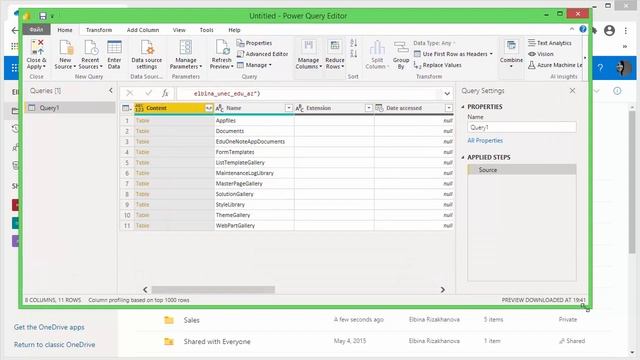Screen dimensions: 640x360
Task: Open Name column filter dropdown
Action: [289, 108]
